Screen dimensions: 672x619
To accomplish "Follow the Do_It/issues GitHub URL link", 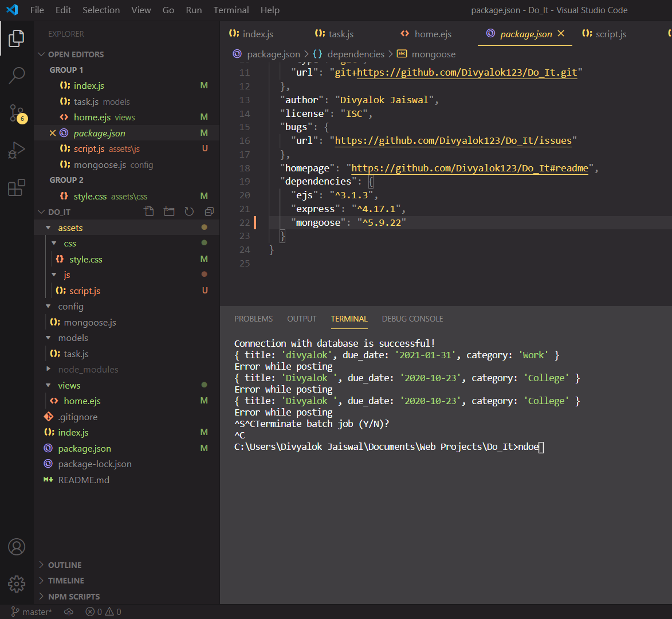I will [453, 140].
